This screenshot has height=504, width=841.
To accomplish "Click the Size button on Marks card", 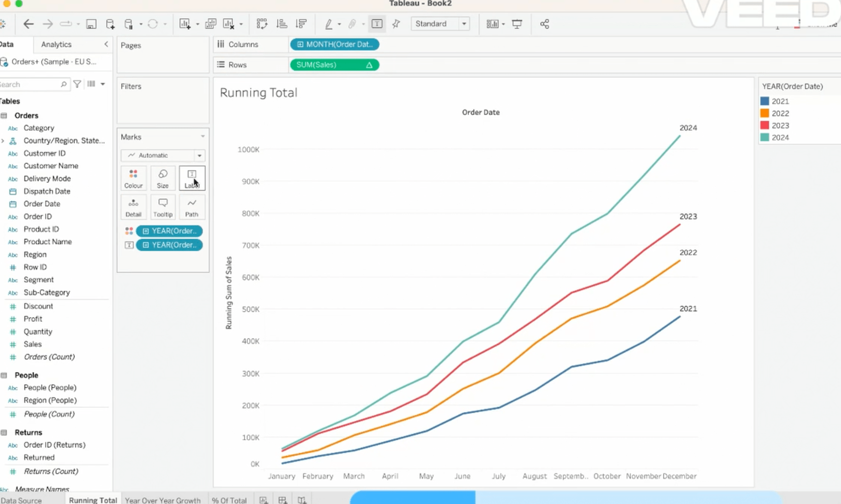I will [163, 179].
